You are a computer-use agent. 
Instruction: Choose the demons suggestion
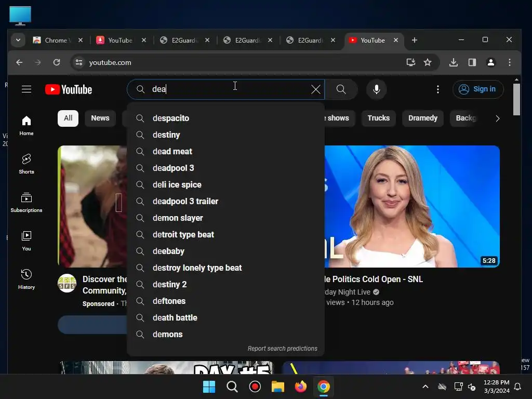(225, 334)
